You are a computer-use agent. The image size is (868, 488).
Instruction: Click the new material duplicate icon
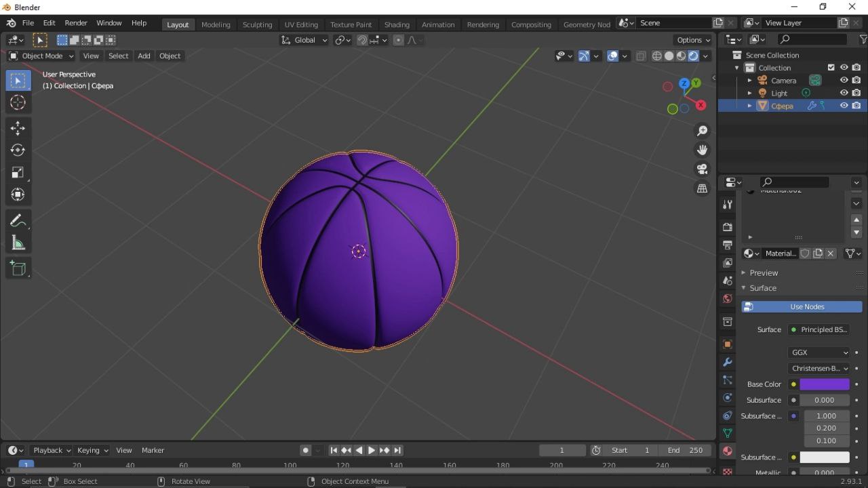coord(818,253)
